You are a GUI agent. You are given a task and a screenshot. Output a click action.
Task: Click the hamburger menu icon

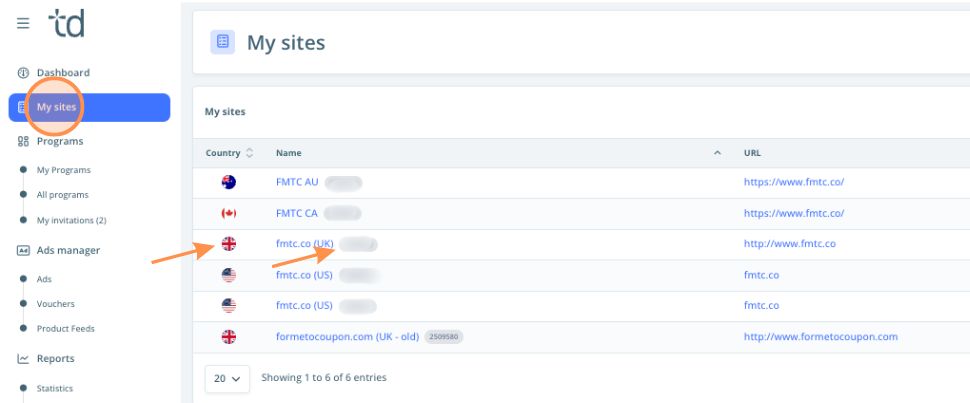pyautogui.click(x=23, y=23)
